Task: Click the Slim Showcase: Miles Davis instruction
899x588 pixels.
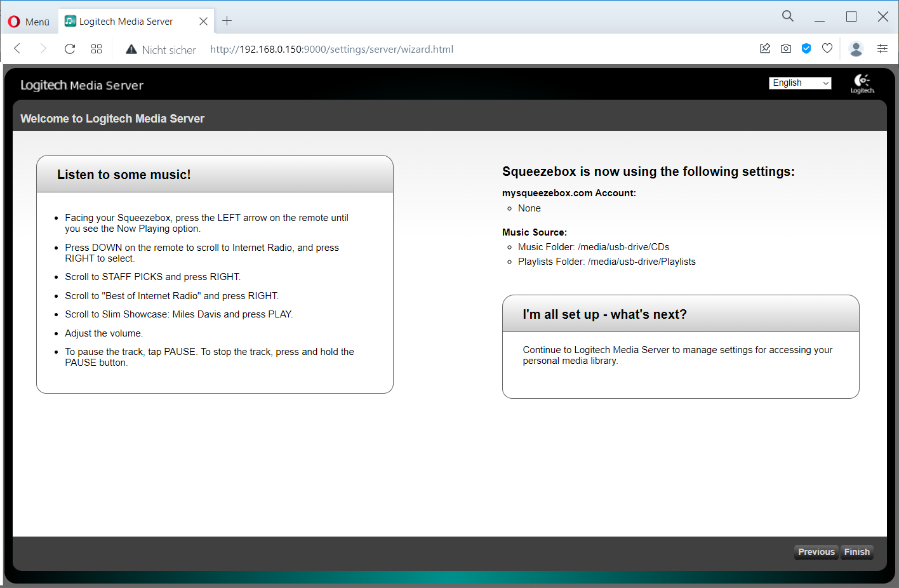Action: coord(179,314)
